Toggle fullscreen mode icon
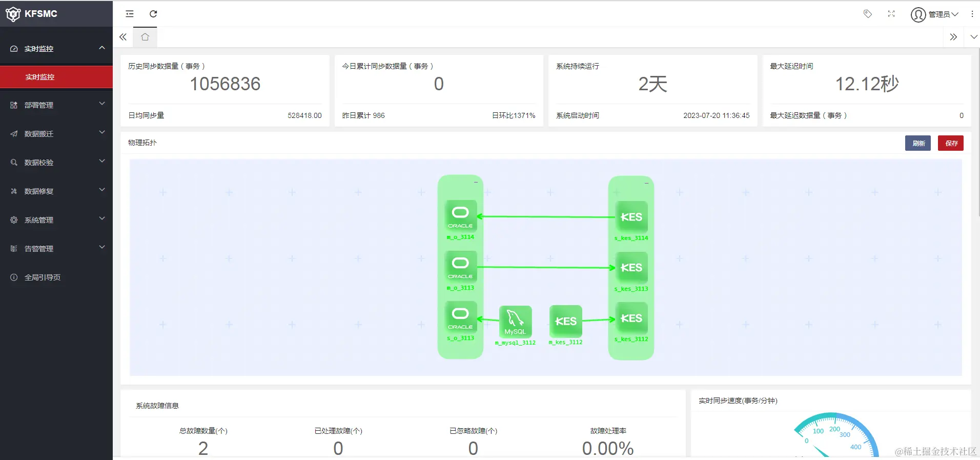The image size is (980, 460). 891,14
